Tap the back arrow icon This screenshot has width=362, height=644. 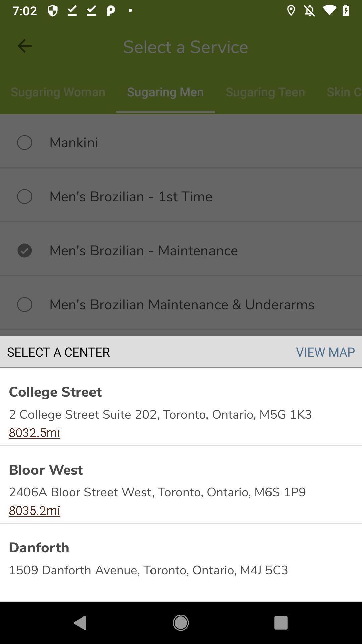[x=24, y=46]
